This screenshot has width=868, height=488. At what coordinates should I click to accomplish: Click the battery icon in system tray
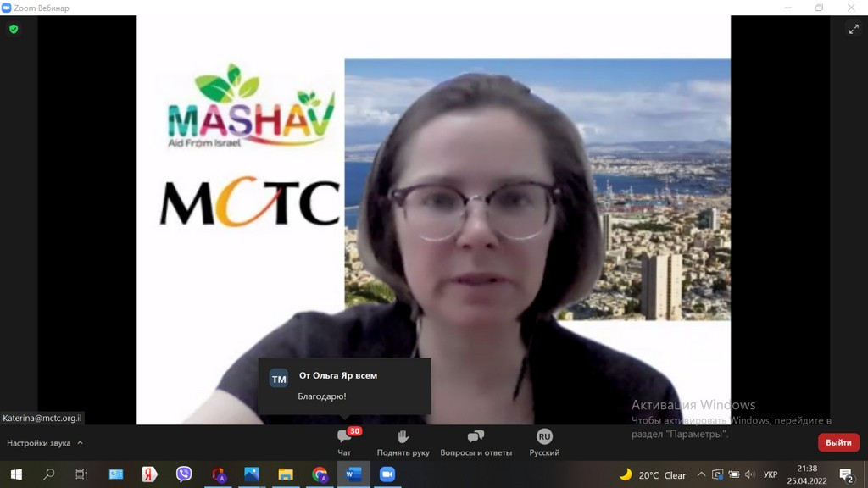coord(733,474)
